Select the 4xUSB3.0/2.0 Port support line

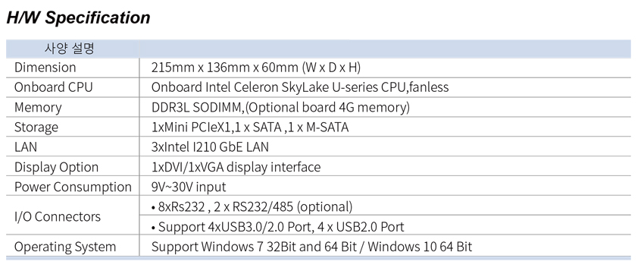click(277, 227)
